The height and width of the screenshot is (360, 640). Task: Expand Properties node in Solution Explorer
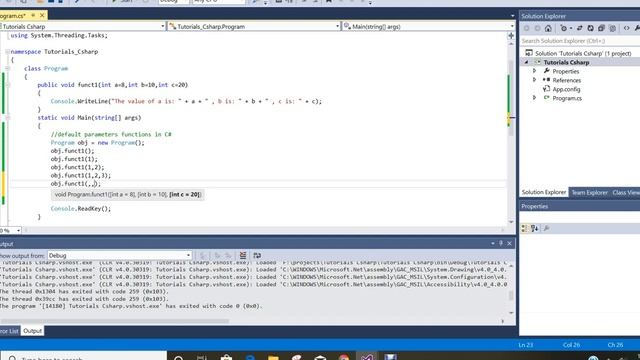coord(534,71)
